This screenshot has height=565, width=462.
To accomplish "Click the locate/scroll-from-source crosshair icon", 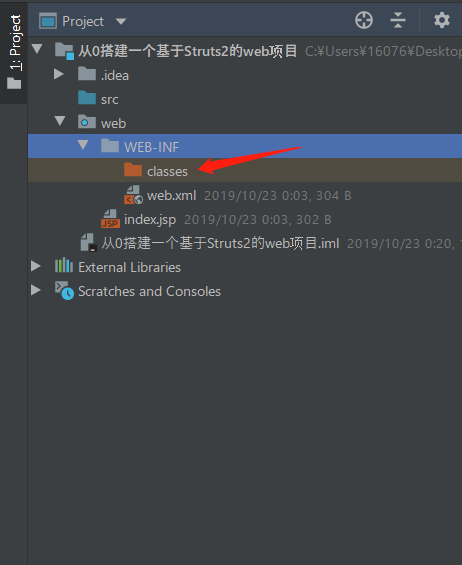I will coord(364,20).
